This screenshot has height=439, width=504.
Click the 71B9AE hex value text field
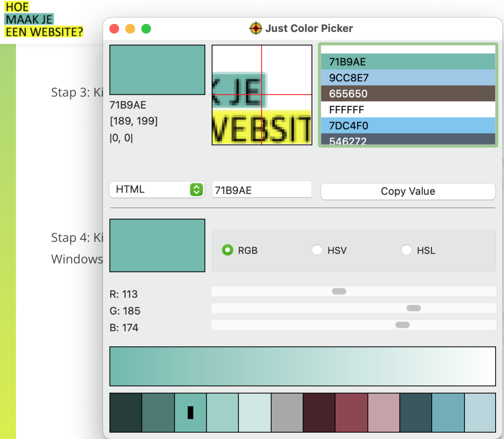[x=261, y=190]
